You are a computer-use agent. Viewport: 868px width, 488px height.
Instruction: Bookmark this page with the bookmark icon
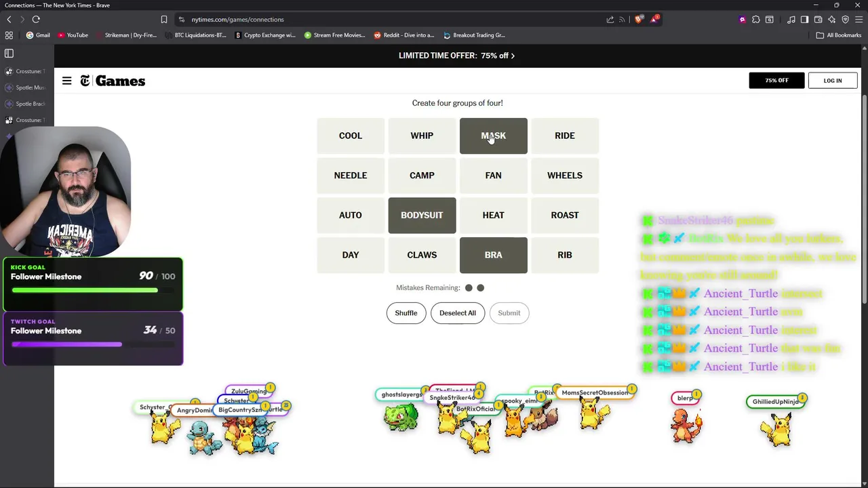(164, 20)
